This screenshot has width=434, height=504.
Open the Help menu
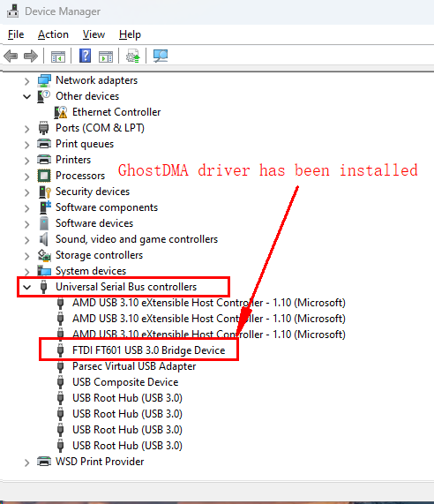[x=130, y=34]
